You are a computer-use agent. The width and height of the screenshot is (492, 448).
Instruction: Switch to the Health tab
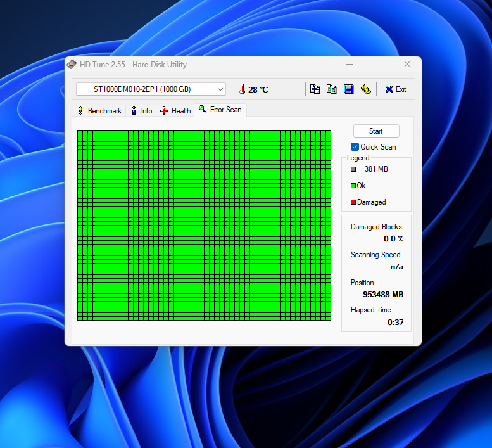tap(175, 110)
